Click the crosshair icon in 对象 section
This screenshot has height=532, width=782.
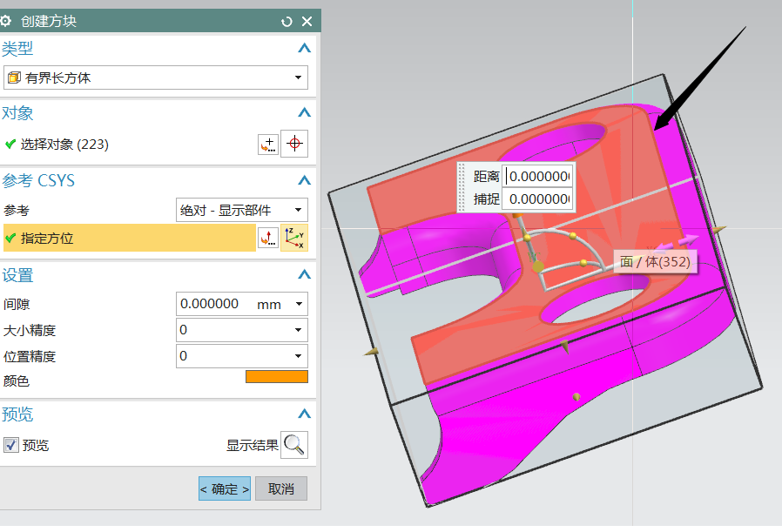(294, 145)
